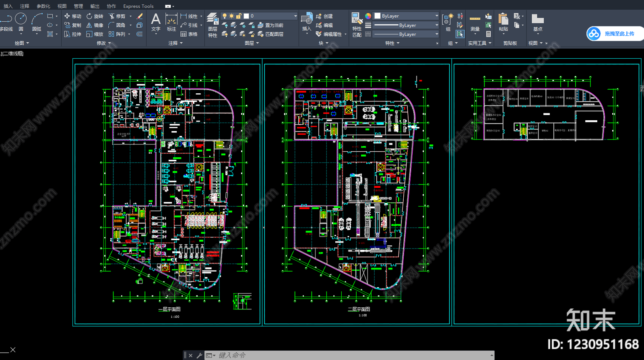Click the layer 0 white color swatch
This screenshot has height=360, width=644.
coord(246,16)
